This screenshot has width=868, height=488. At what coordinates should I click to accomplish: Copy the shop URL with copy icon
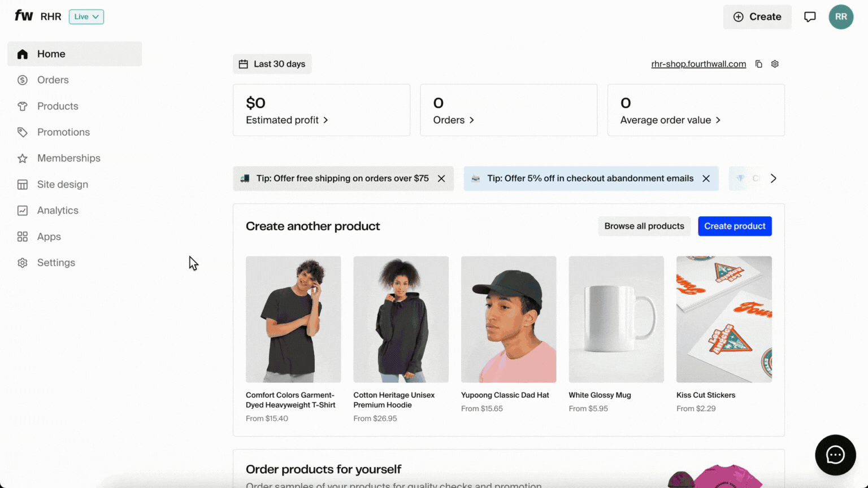(x=759, y=64)
